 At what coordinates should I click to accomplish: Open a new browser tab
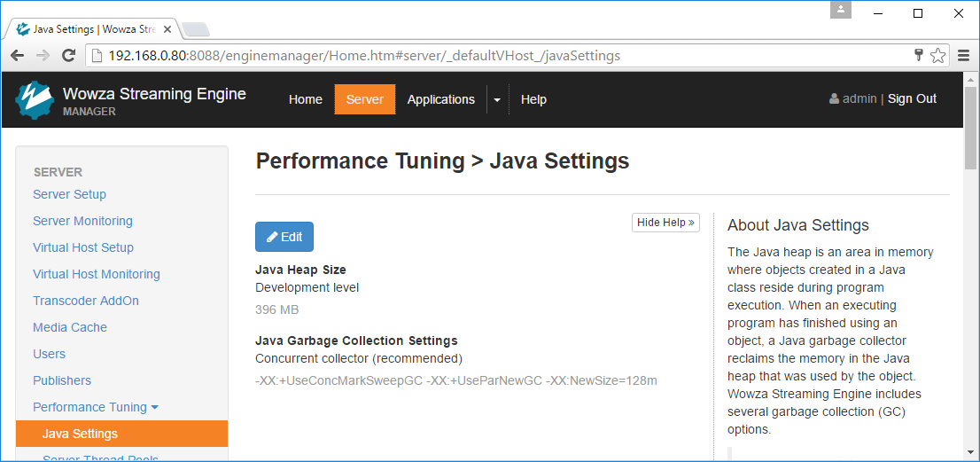point(196,28)
